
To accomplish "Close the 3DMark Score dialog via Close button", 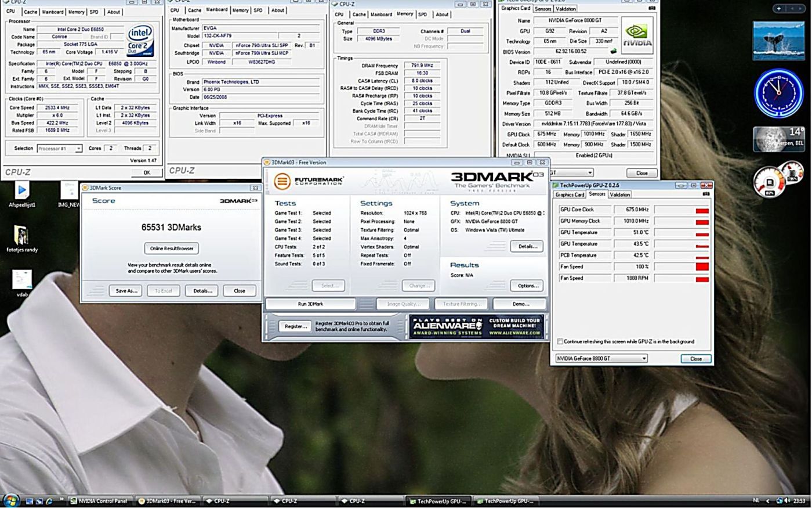I will point(240,291).
